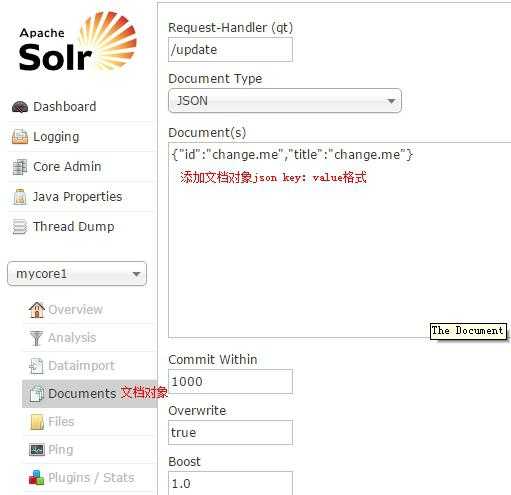This screenshot has height=495, width=511.
Task: Open the Thread Dump page
Action: click(x=74, y=226)
